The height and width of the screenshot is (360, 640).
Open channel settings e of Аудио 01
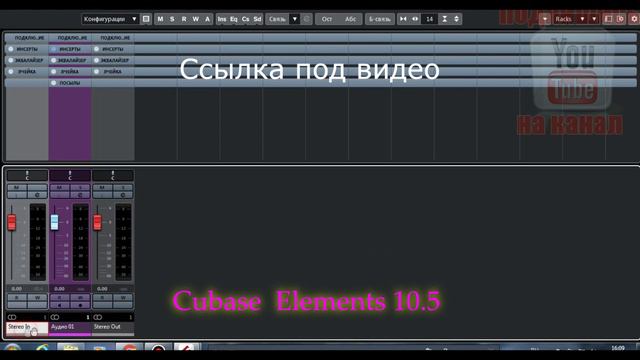point(80,195)
